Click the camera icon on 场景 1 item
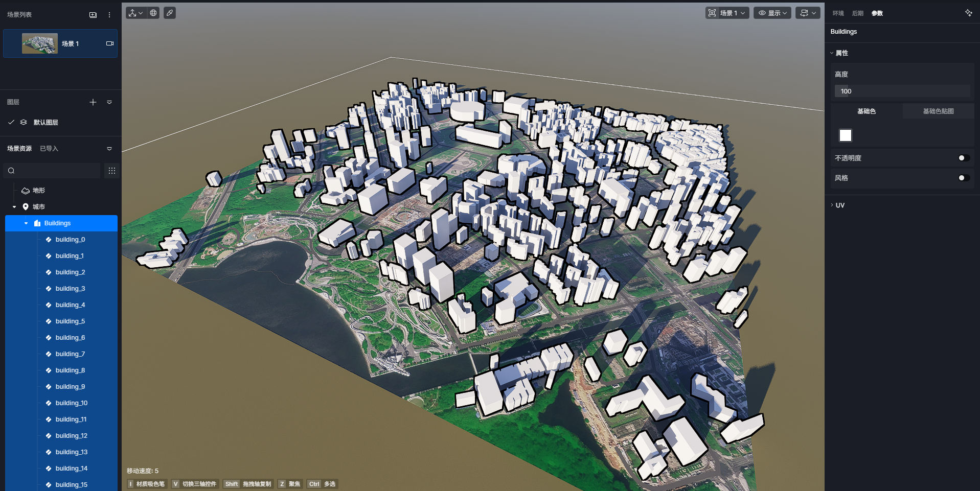The width and height of the screenshot is (980, 491). point(109,43)
